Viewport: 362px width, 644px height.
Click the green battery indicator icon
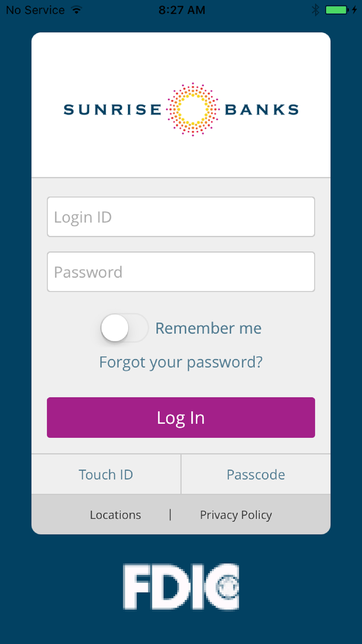coord(337,10)
